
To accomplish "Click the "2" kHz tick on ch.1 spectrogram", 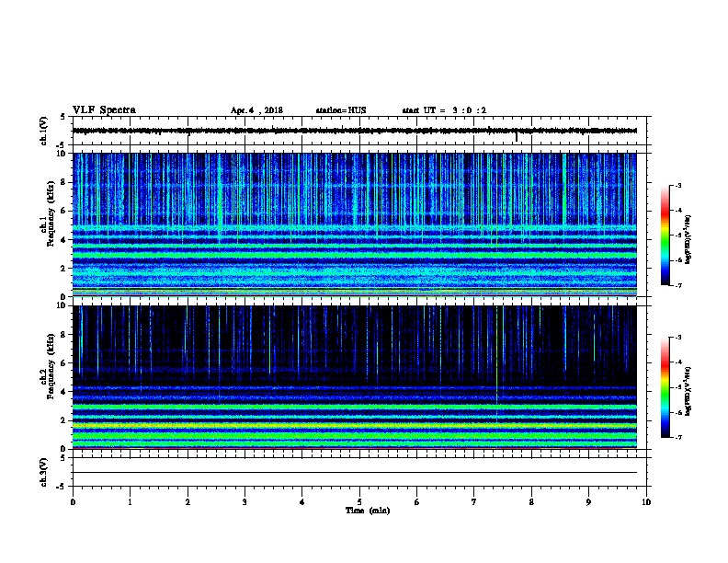I will (64, 269).
